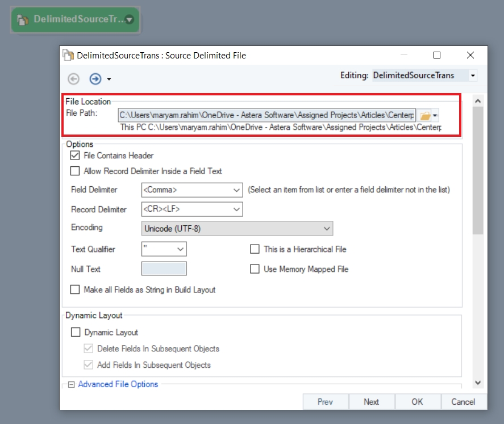This screenshot has width=504, height=424.
Task: Collapse the Advanced File Options section
Action: [x=71, y=384]
